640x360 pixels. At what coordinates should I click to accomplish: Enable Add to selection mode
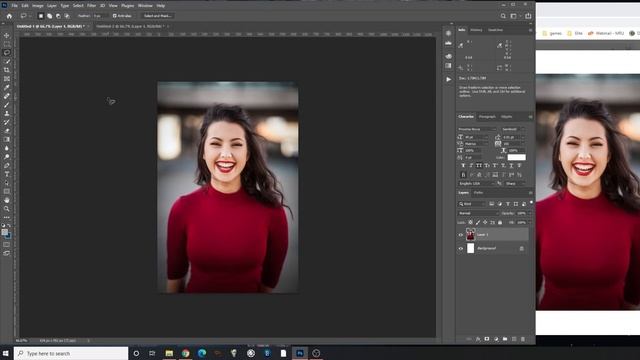click(49, 16)
